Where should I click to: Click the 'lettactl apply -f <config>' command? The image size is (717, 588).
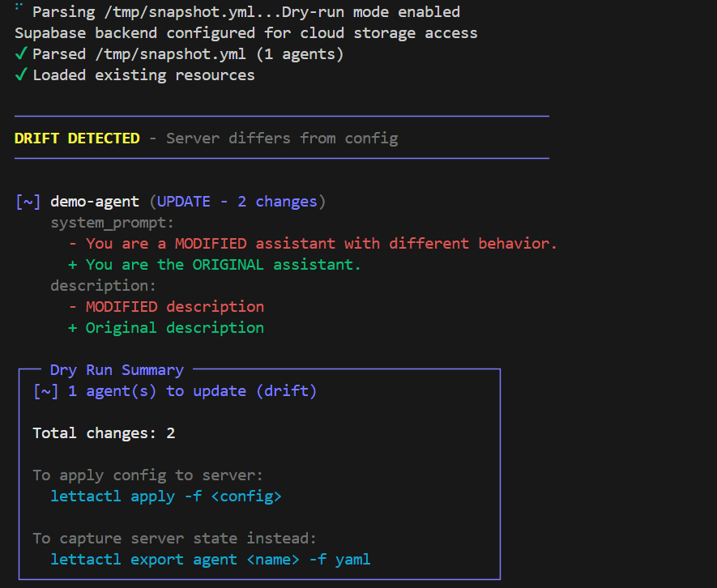click(166, 496)
